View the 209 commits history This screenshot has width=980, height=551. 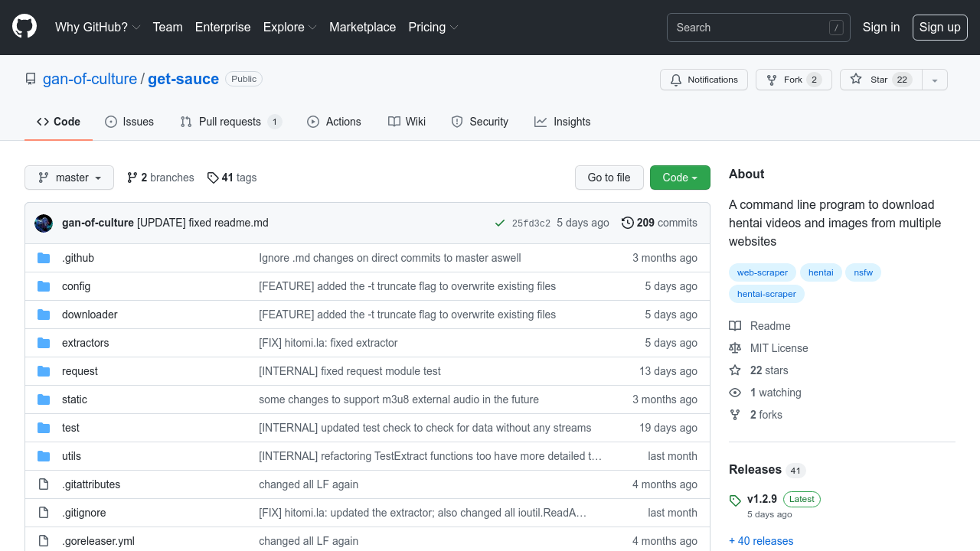pos(659,223)
